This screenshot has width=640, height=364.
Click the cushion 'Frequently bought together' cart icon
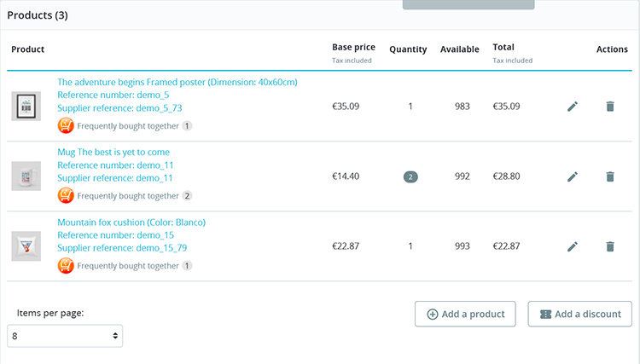click(x=66, y=265)
